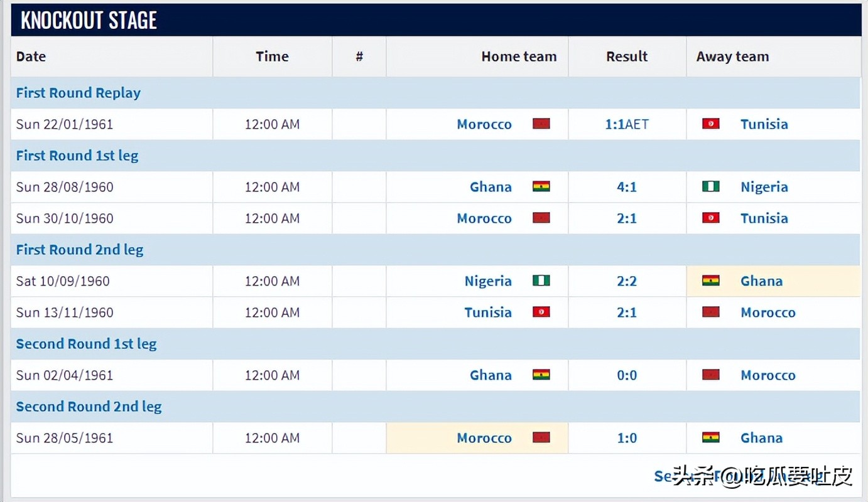This screenshot has height=502, width=868.
Task: Click Tunisia flag in the 13/11/1960 home team
Action: tap(541, 312)
